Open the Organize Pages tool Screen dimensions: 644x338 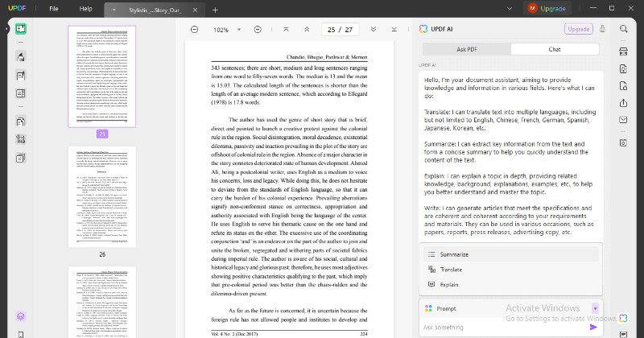21,122
